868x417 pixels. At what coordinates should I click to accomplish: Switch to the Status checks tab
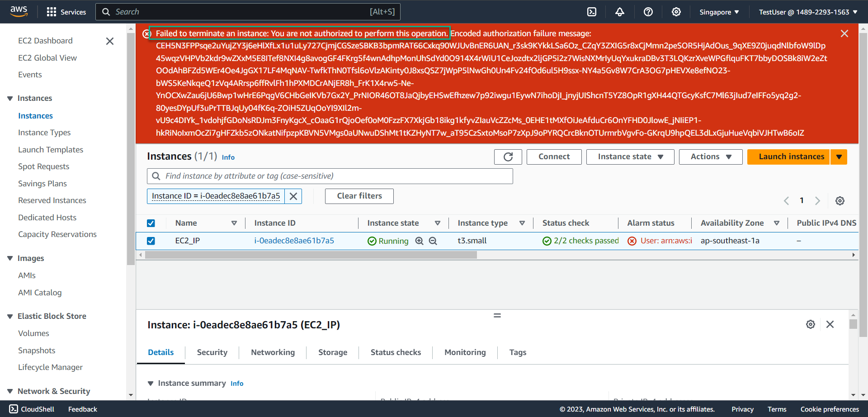coord(396,352)
